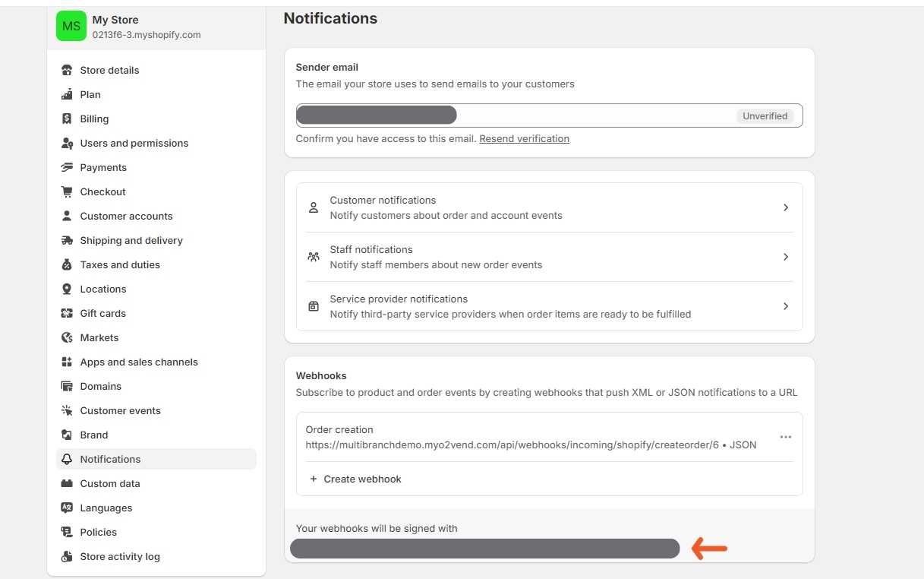Viewport: 924px width, 579px height.
Task: Expand Customer notifications settings
Action: [786, 207]
